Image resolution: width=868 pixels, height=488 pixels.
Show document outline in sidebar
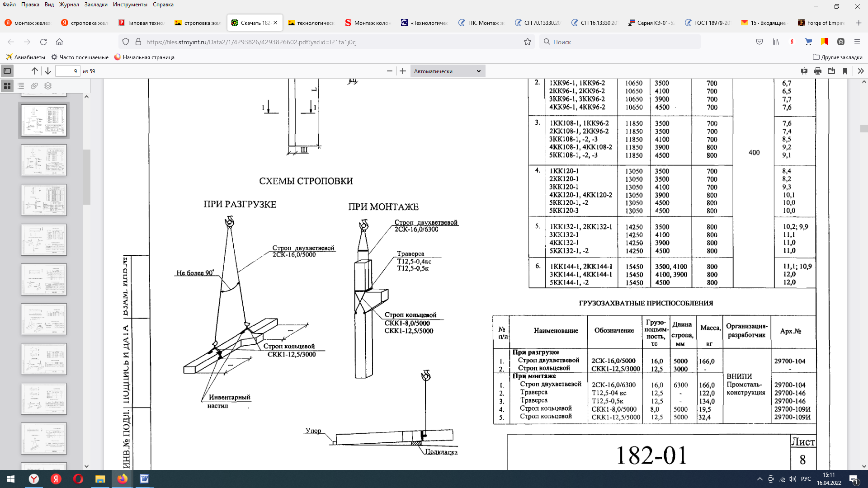coord(21,85)
